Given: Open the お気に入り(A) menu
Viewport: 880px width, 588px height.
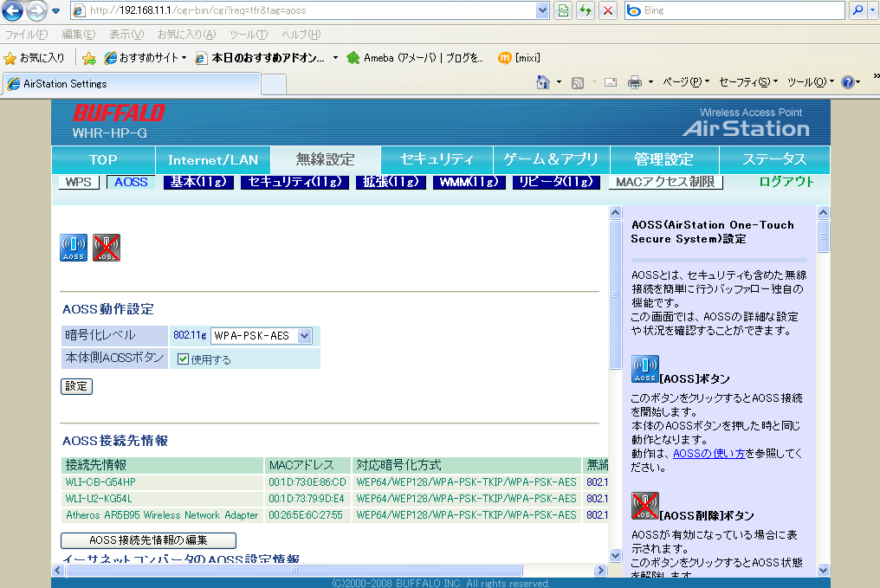Looking at the screenshot, I should 186,35.
